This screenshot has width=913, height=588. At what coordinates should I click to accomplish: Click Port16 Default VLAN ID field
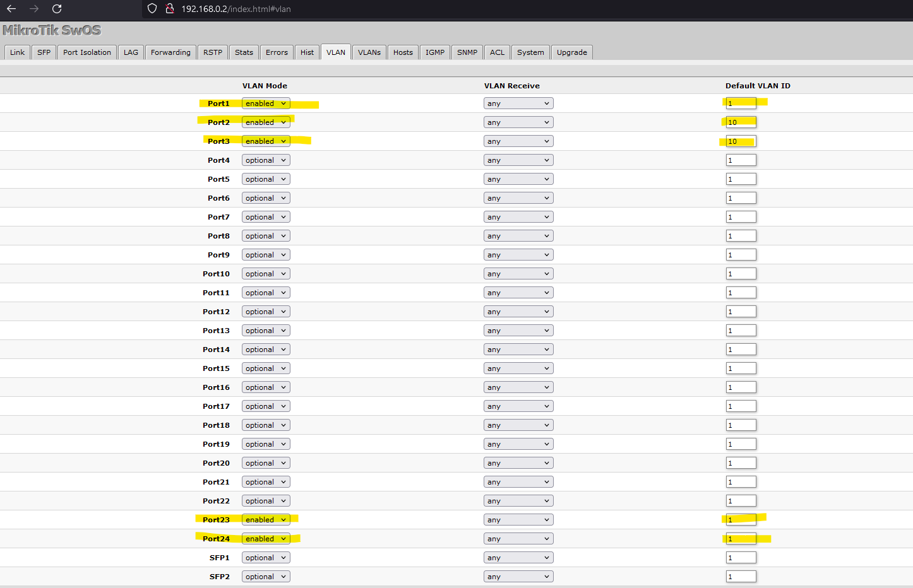(741, 387)
